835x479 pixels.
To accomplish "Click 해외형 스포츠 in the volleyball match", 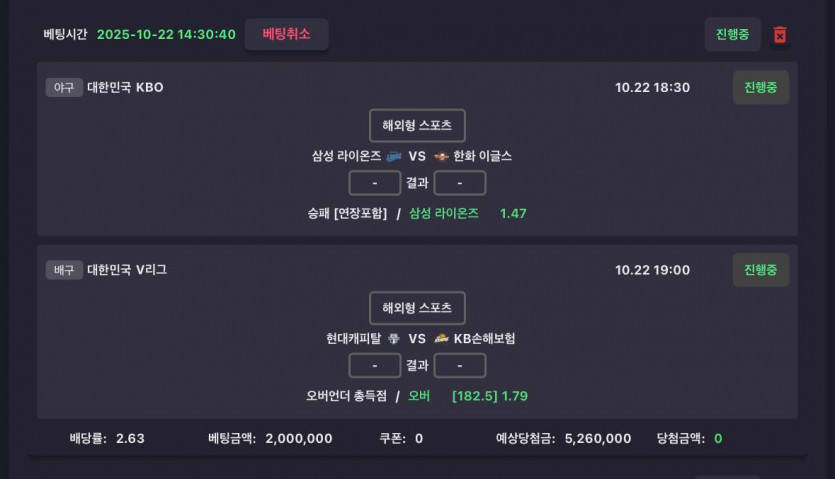I will pos(417,308).
